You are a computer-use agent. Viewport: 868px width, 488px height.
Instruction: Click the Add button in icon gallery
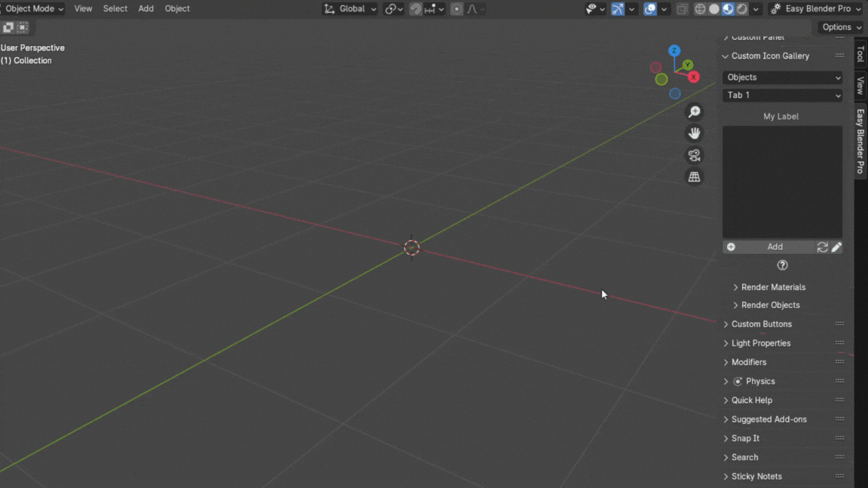click(x=775, y=247)
